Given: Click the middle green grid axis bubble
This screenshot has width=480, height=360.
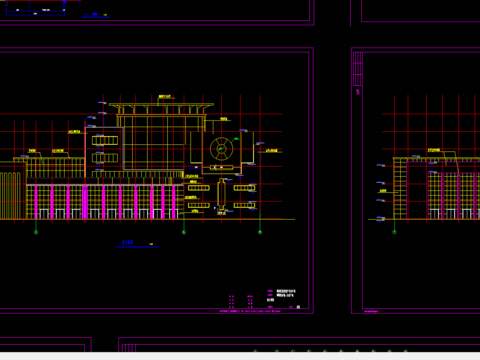Looking at the screenshot, I should (x=184, y=232).
